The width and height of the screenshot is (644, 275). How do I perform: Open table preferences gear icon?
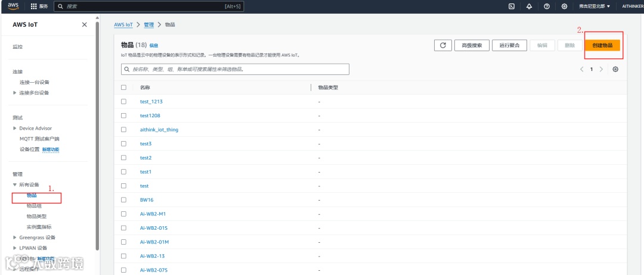coord(615,69)
